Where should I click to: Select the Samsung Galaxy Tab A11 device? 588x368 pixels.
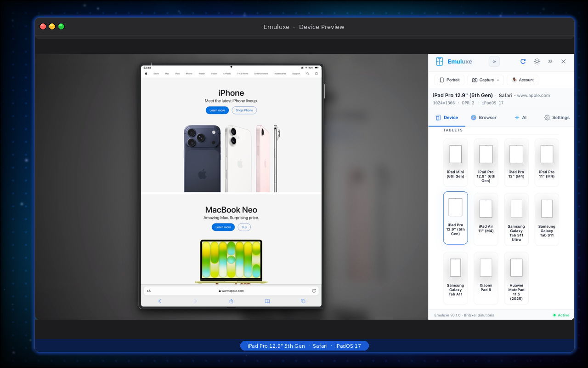click(x=455, y=278)
